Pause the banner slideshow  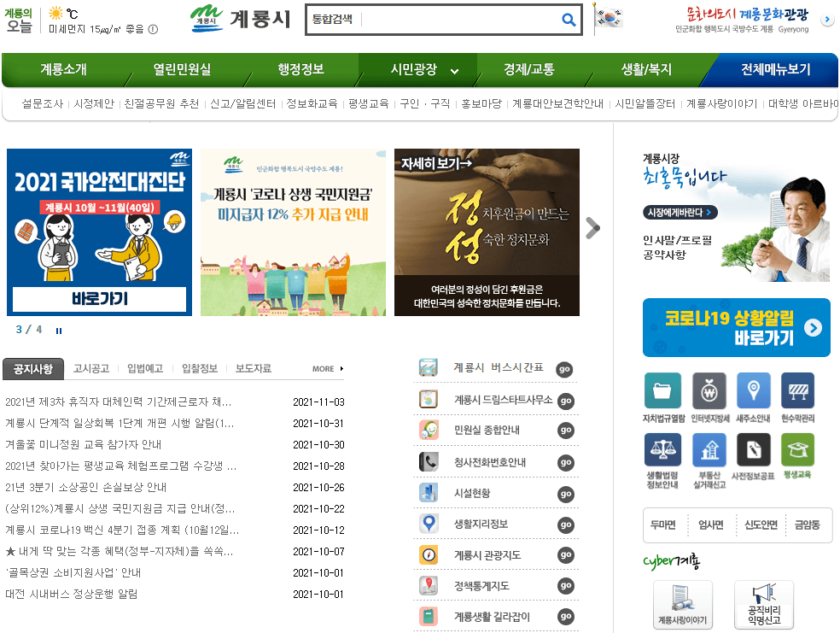tap(59, 331)
